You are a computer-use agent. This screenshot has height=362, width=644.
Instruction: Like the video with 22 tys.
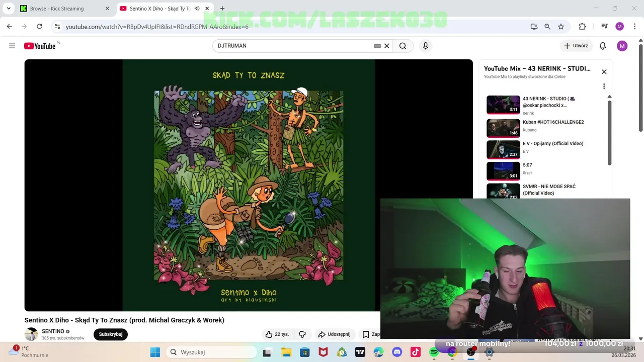pyautogui.click(x=277, y=334)
